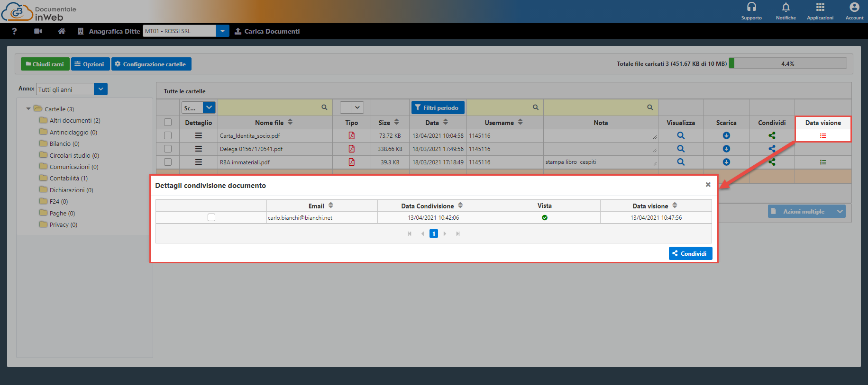Screen dimensions: 868x385
Task: Click last page arrow in dialog pager
Action: click(x=458, y=233)
